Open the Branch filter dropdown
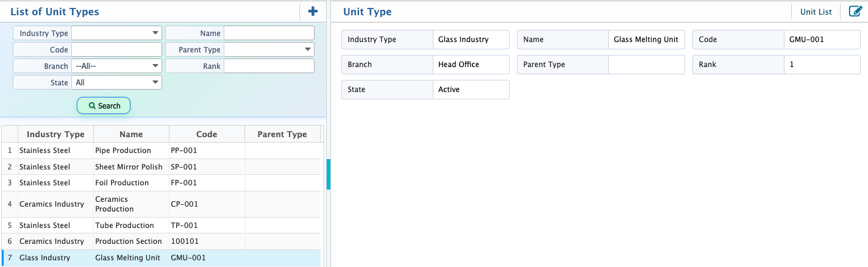 pos(116,66)
